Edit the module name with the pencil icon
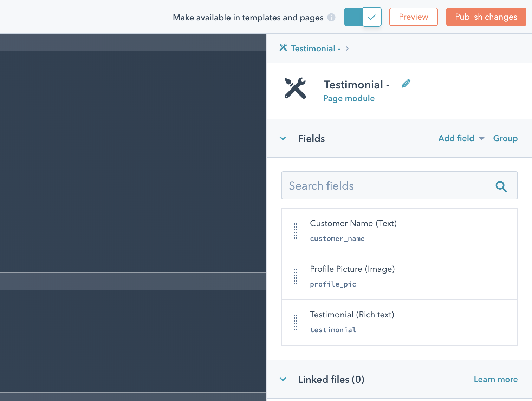Screen dimensions: 532x401 pos(406,84)
